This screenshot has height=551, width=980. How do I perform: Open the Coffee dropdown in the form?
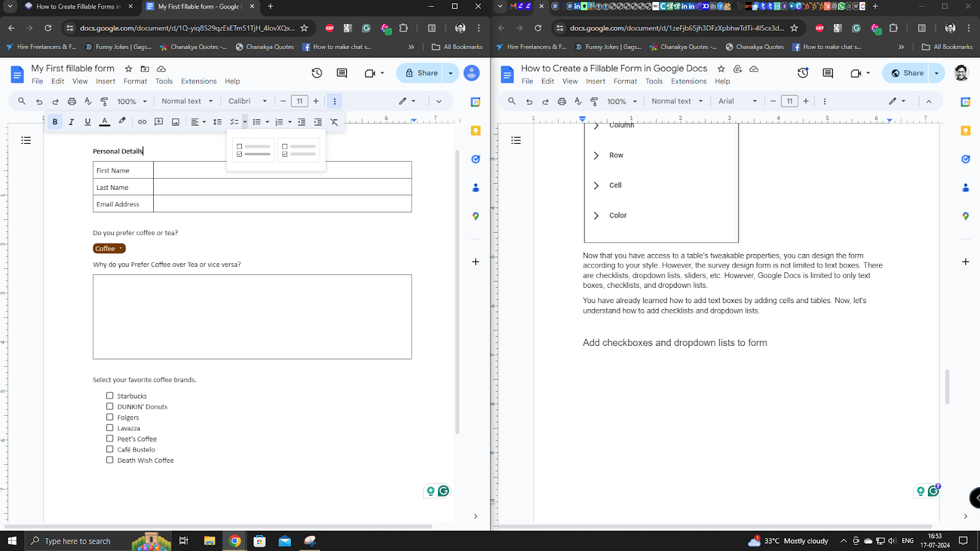point(108,248)
